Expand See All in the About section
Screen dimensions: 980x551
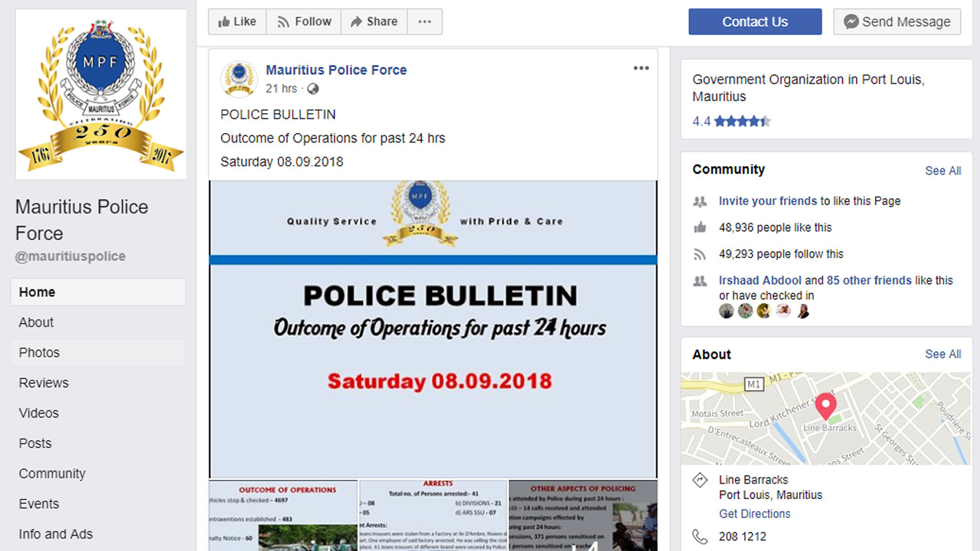tap(942, 354)
